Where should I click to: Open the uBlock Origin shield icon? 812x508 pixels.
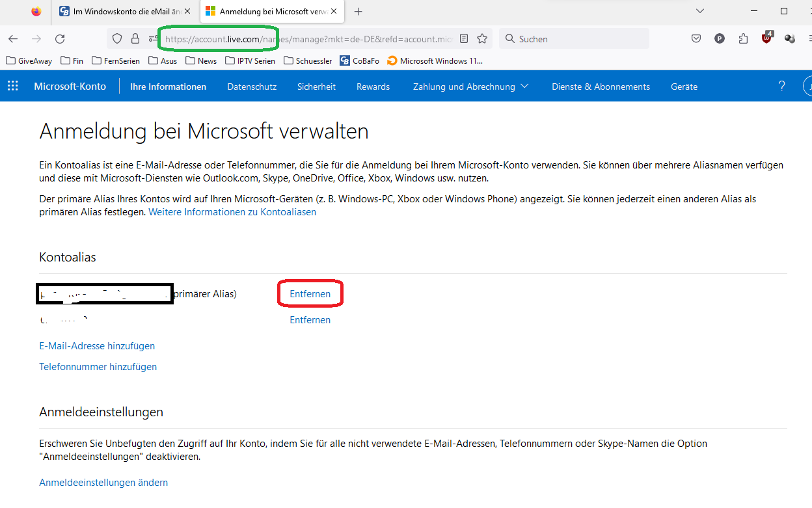tap(767, 38)
